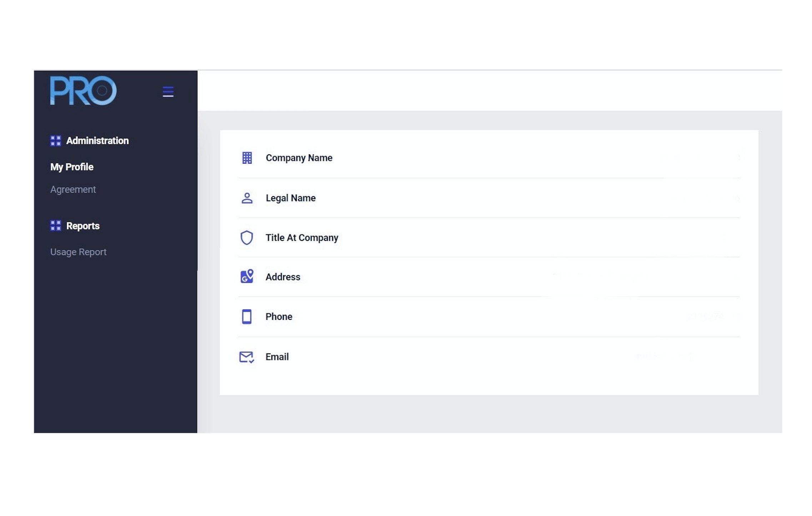
Task: Click the map pin icon beside Address
Action: [247, 277]
